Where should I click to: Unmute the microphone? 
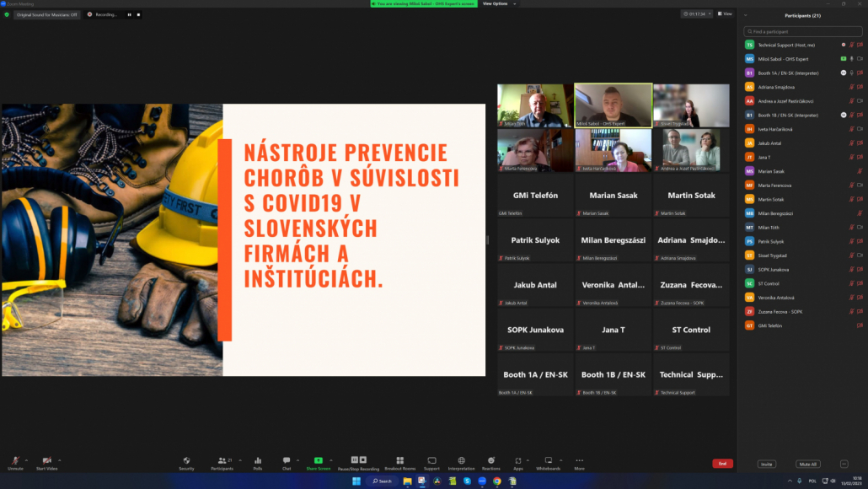tap(15, 461)
